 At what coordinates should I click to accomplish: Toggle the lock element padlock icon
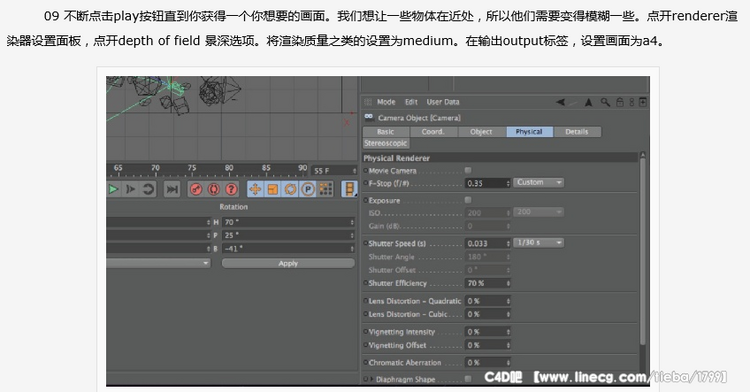(620, 102)
